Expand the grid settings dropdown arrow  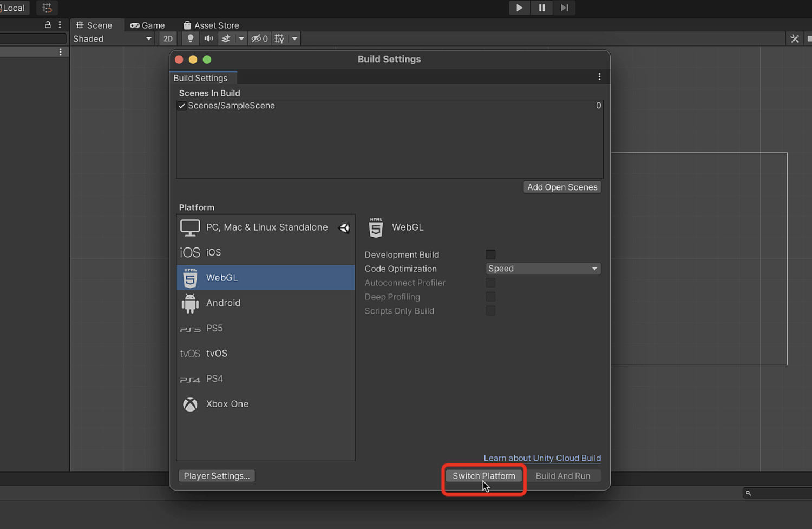point(294,38)
